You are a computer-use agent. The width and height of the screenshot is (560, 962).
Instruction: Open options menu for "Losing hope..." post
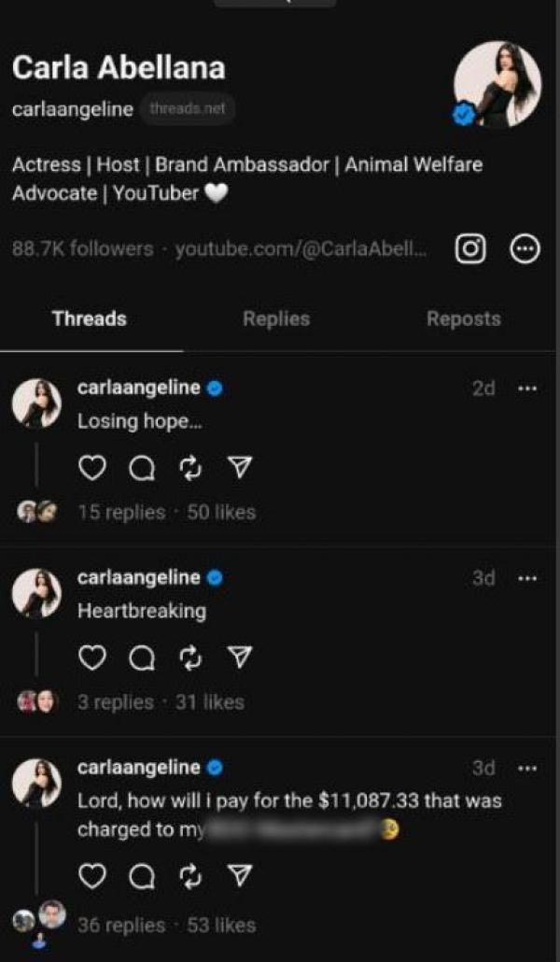click(527, 389)
